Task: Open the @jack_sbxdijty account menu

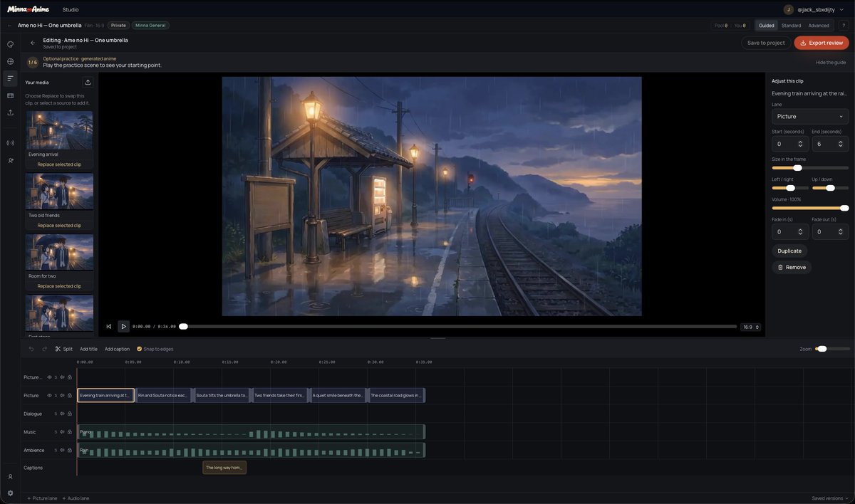Action: [x=815, y=9]
